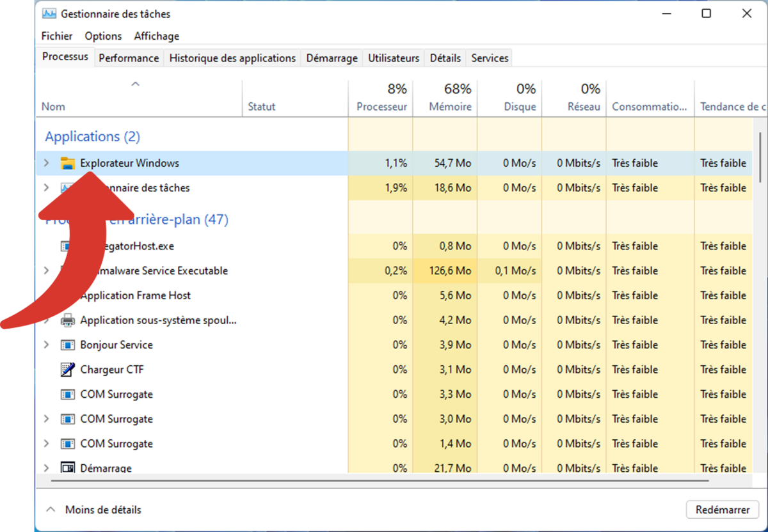Click the horizontal scrollbar at bottom
Screen dimensions: 768x532
coord(379,480)
